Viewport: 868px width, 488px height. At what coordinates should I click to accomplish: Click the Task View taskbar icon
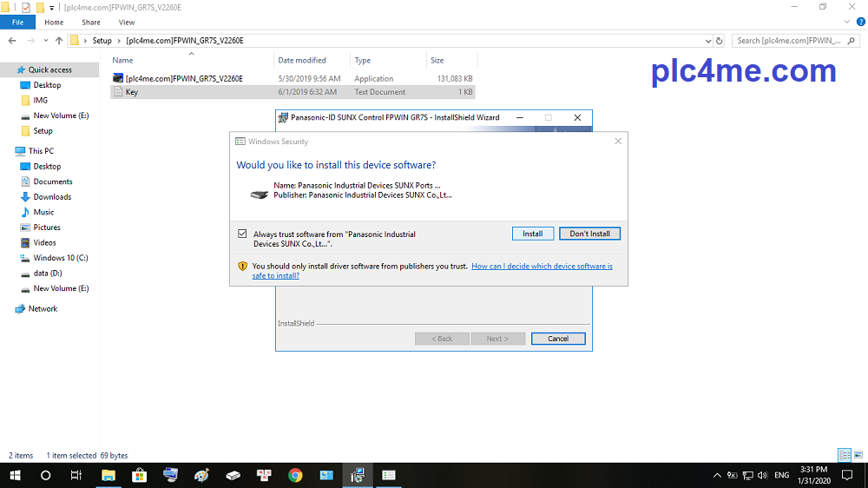pos(76,475)
